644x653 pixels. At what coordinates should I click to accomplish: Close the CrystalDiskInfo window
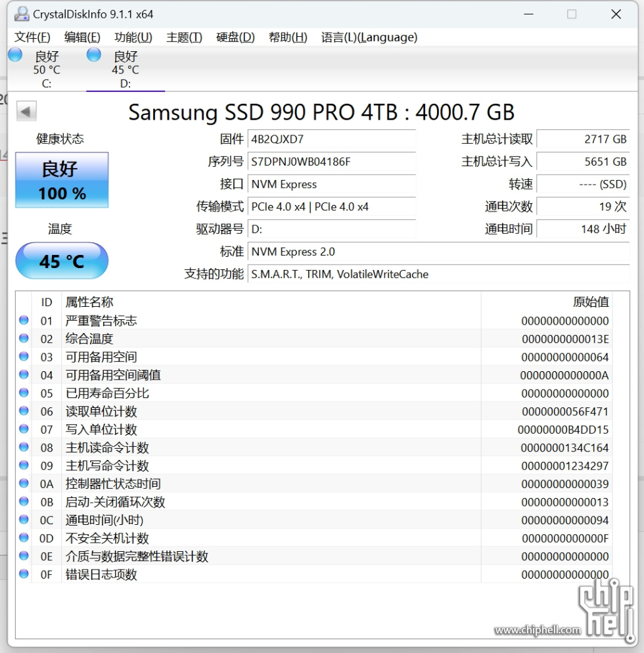pos(616,14)
